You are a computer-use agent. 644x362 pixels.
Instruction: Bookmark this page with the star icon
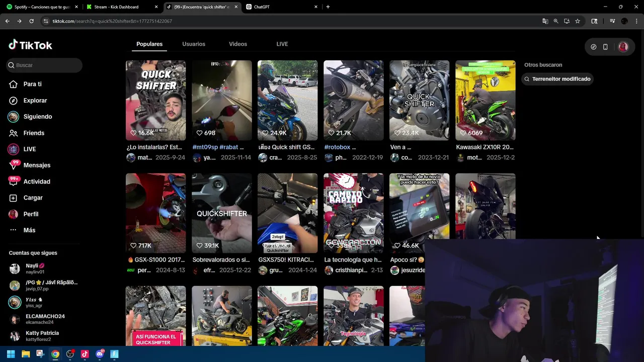point(578,21)
